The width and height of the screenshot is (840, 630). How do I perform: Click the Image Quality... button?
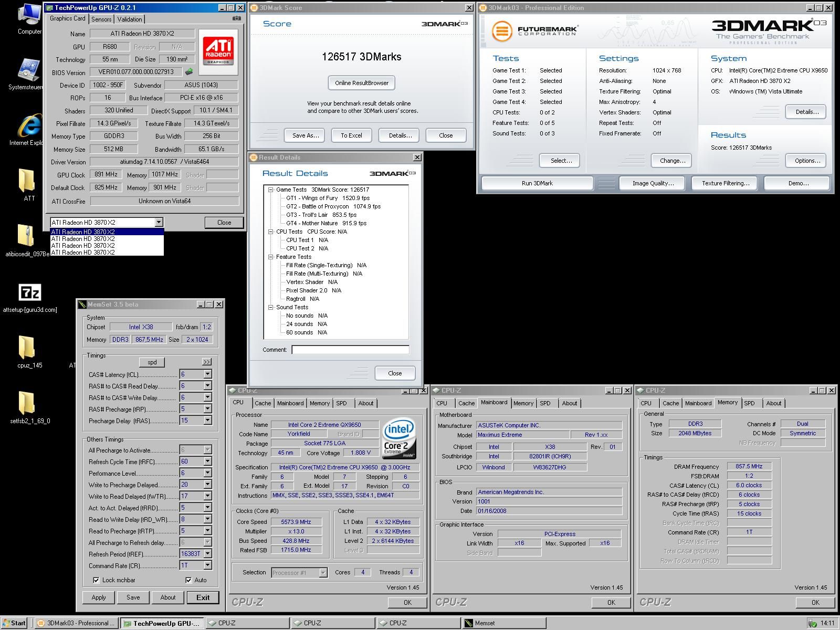click(x=653, y=183)
